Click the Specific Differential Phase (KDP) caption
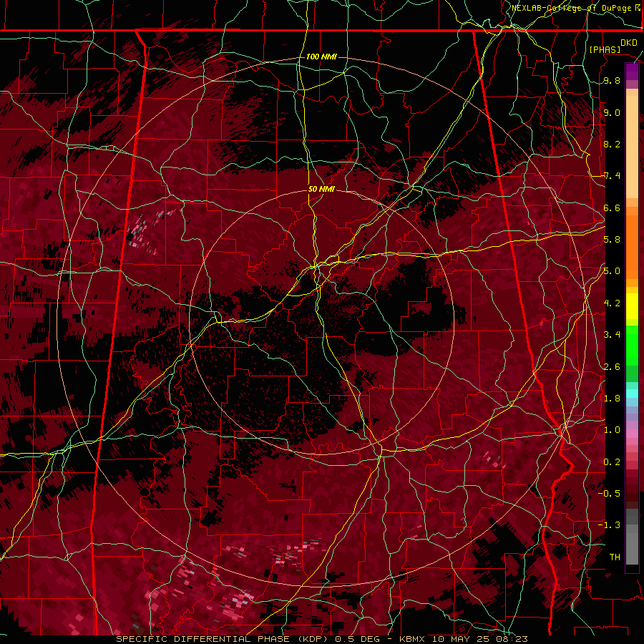Image resolution: width=644 pixels, height=644 pixels. click(x=224, y=639)
